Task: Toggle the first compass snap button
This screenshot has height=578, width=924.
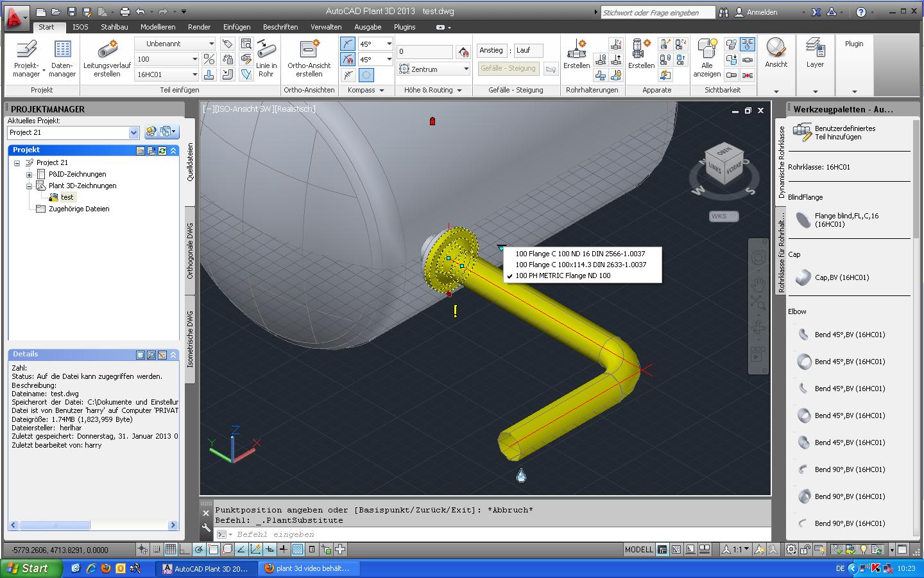Action: (x=347, y=44)
